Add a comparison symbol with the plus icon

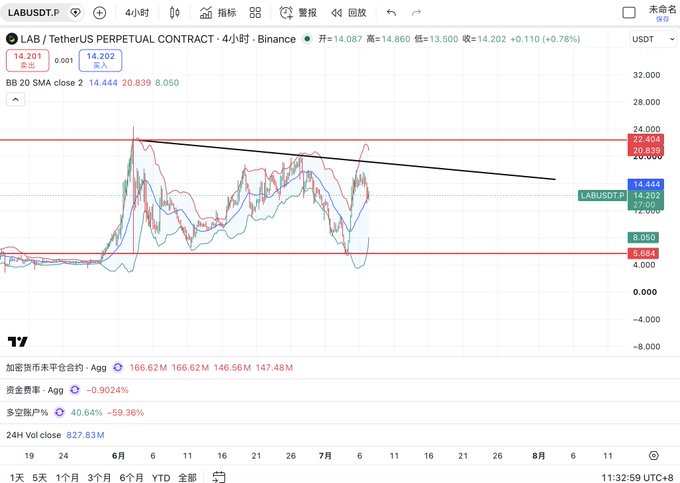pyautogui.click(x=100, y=13)
